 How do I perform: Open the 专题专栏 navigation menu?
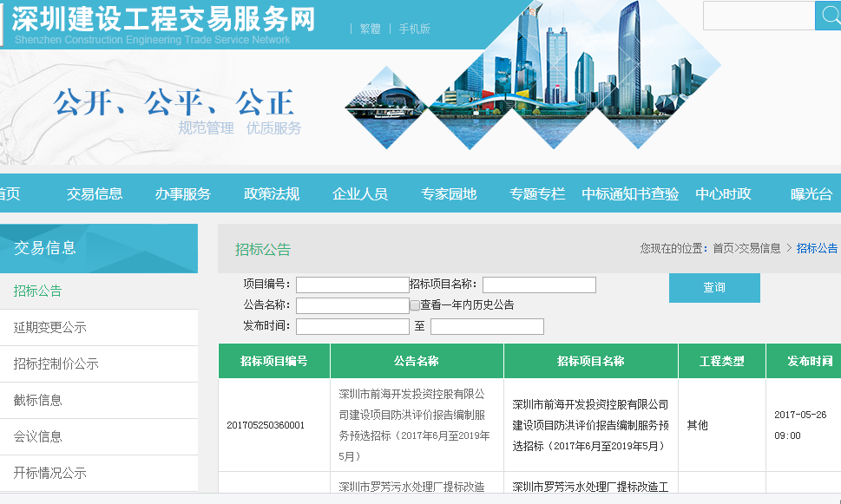tap(537, 193)
